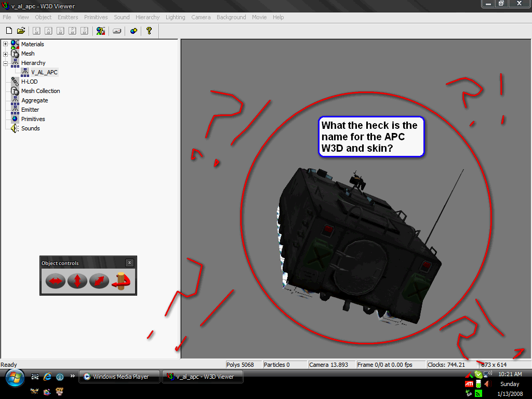
Task: Select V_AL_APC in the hierarchy tree
Action: coord(44,72)
